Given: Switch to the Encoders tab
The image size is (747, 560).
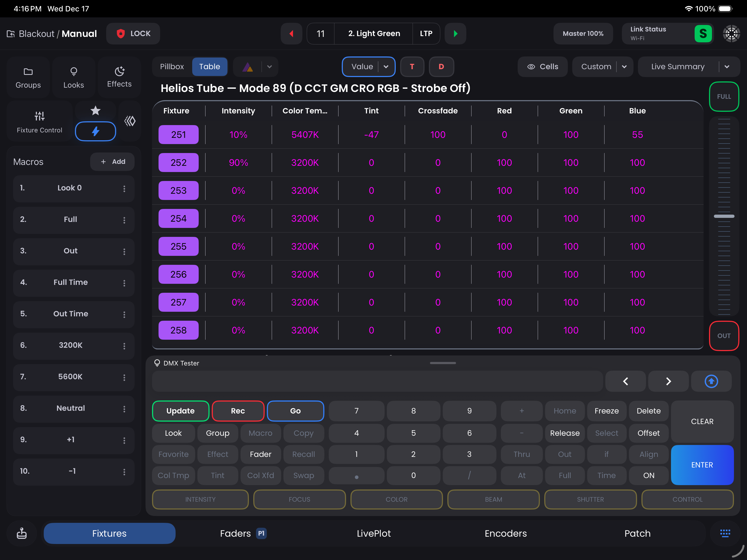Looking at the screenshot, I should 505,533.
